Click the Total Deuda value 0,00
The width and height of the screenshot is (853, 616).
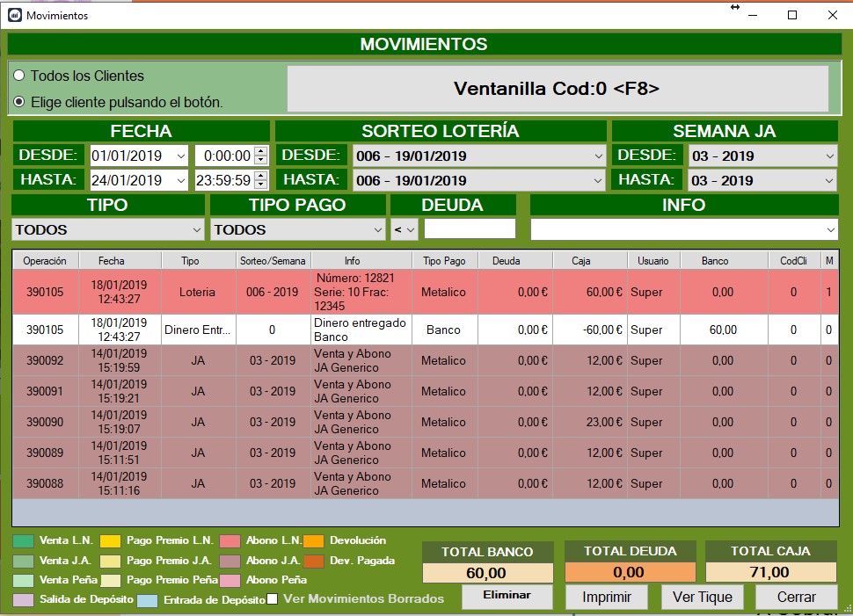(x=630, y=572)
